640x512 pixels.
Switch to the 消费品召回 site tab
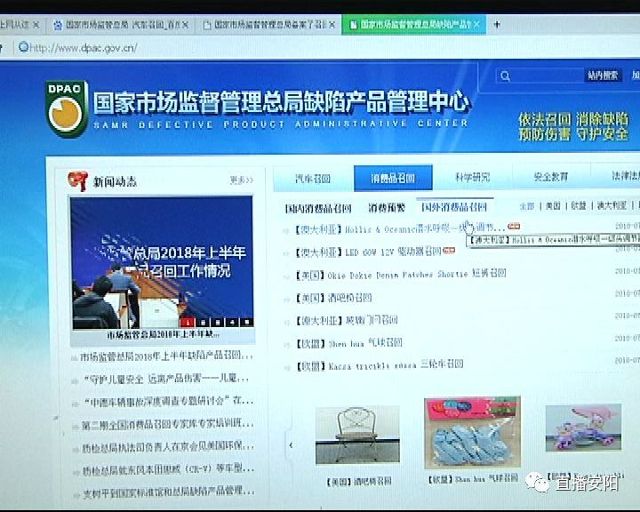[x=393, y=178]
